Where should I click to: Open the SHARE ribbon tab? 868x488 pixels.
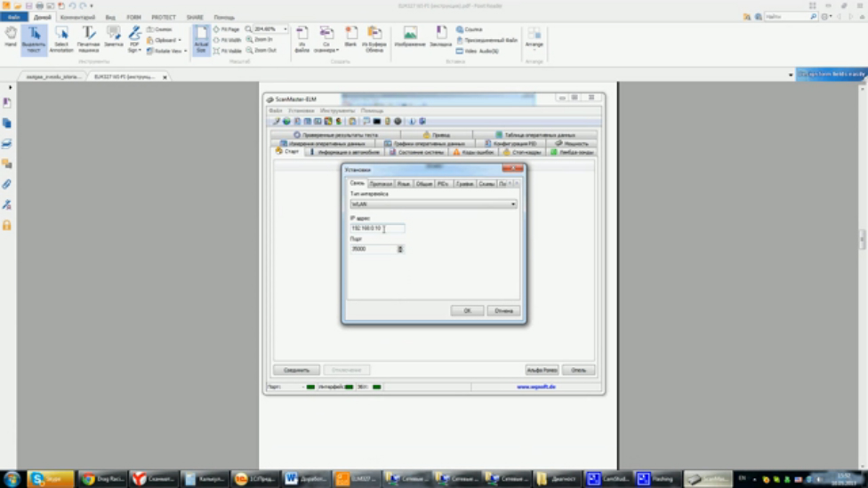195,17
